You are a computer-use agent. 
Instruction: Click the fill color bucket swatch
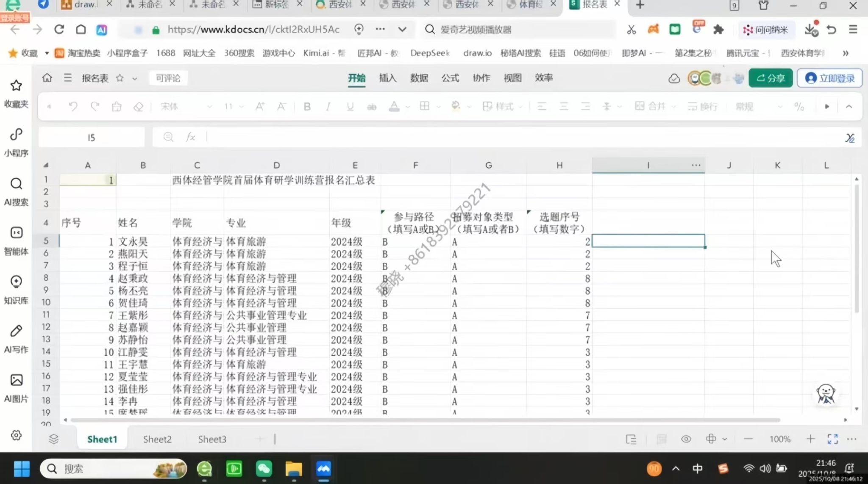[x=456, y=107]
